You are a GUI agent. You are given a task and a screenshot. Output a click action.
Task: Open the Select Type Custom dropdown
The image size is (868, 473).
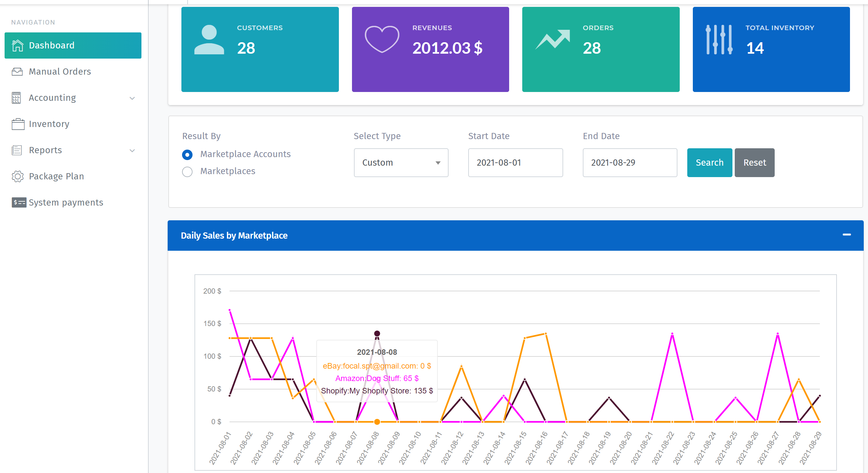coord(401,163)
